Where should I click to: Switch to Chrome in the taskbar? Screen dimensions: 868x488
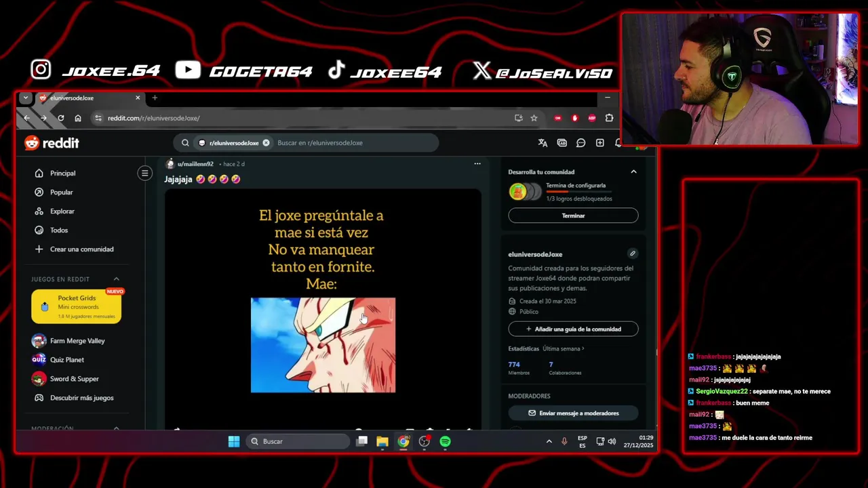click(x=403, y=441)
